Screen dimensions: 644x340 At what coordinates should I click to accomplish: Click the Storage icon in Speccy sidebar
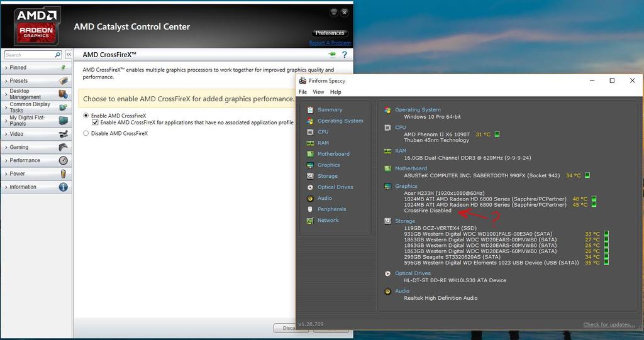click(x=310, y=176)
